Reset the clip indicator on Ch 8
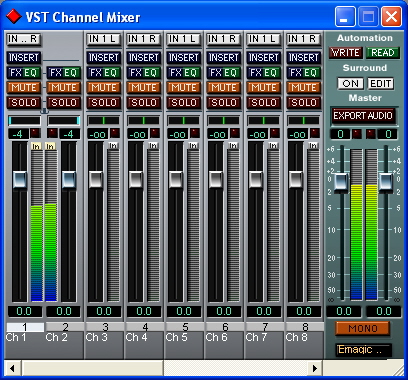Viewport: 408px width, 380px height. [315, 134]
